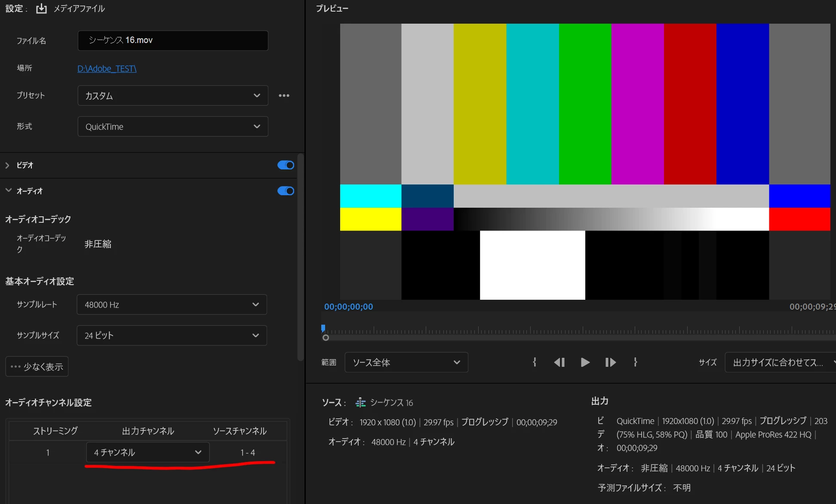836x504 pixels.
Task: Step back one frame
Action: click(x=559, y=362)
